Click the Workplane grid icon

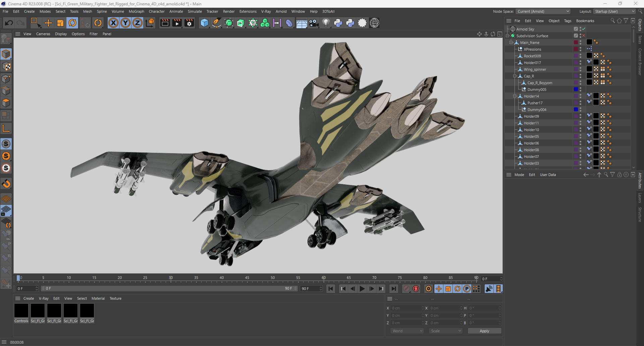(6, 198)
